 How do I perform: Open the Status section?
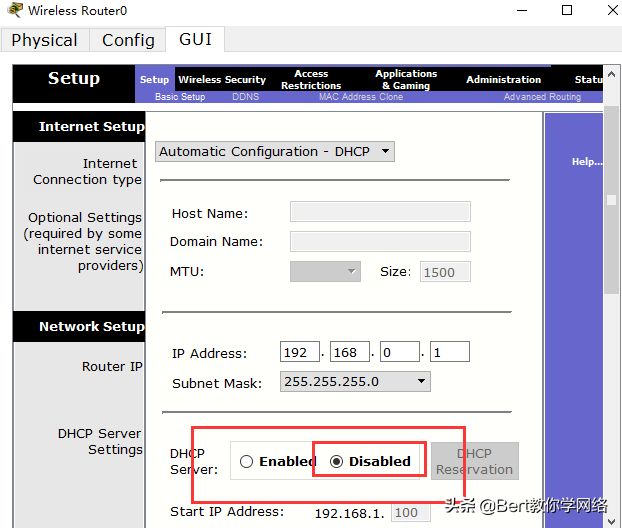tap(589, 79)
